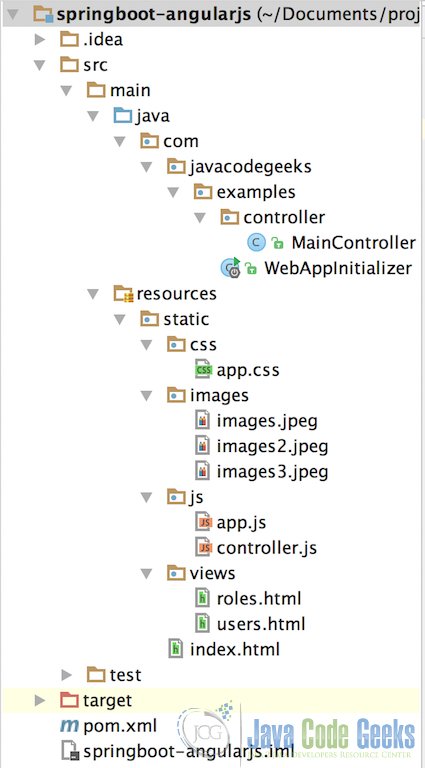Expand the target folder
This screenshot has width=425, height=768.
(40, 700)
